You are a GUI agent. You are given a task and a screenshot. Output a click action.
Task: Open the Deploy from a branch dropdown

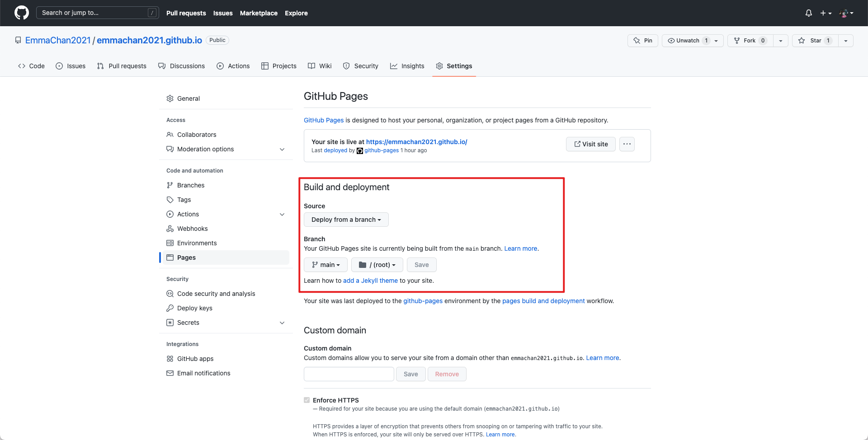coord(346,220)
